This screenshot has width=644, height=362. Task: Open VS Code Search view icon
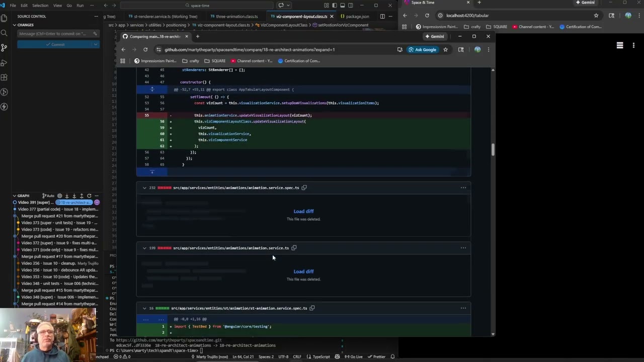pos(4,33)
